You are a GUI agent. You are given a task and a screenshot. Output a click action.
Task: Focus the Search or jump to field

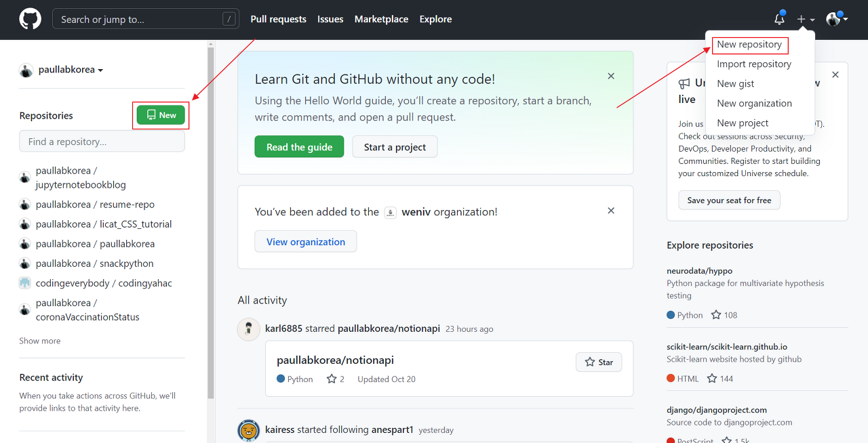coord(146,19)
